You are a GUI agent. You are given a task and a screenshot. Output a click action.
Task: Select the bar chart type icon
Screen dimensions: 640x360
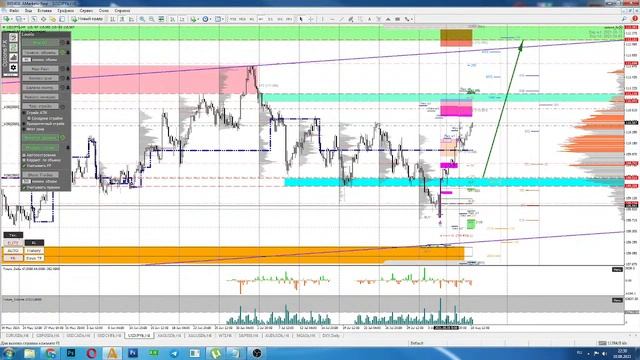112,19
